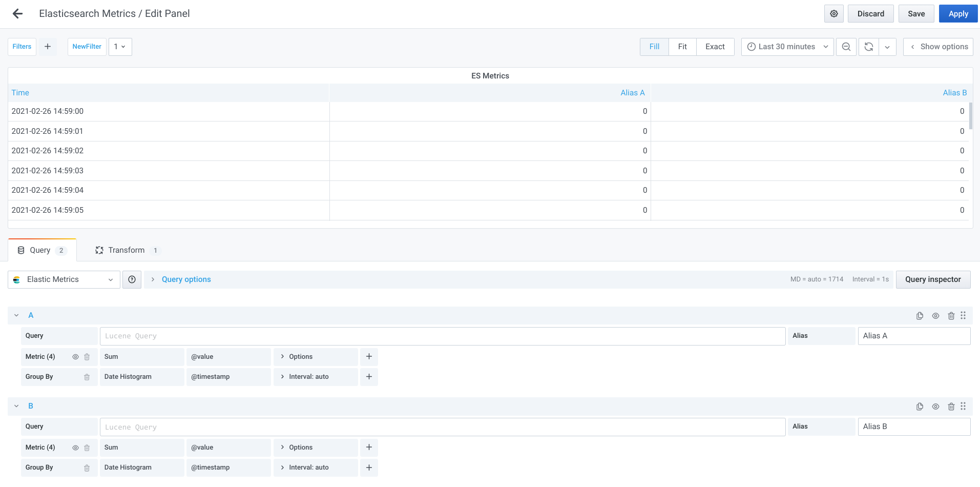Click the datasource help icon
This screenshot has width=980, height=487.
pyautogui.click(x=132, y=279)
